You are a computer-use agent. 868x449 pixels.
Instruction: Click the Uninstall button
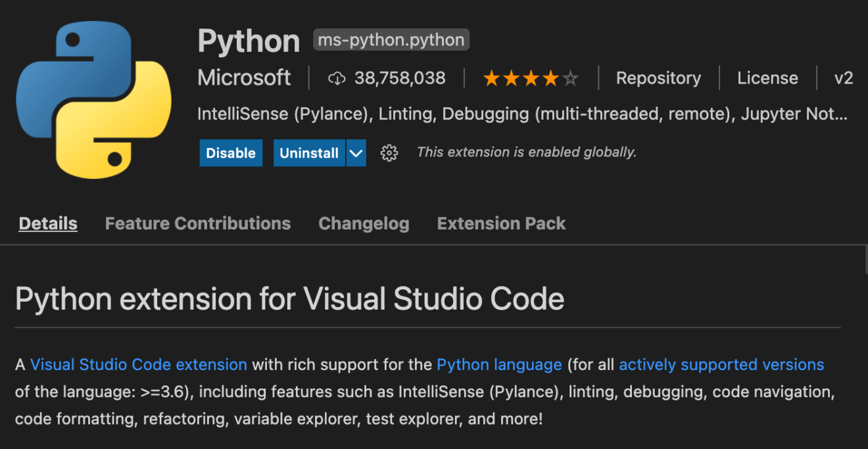[308, 153]
